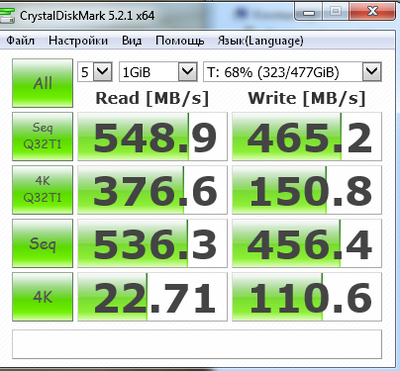Open the Настройки menu
400x371 pixels.
click(78, 41)
